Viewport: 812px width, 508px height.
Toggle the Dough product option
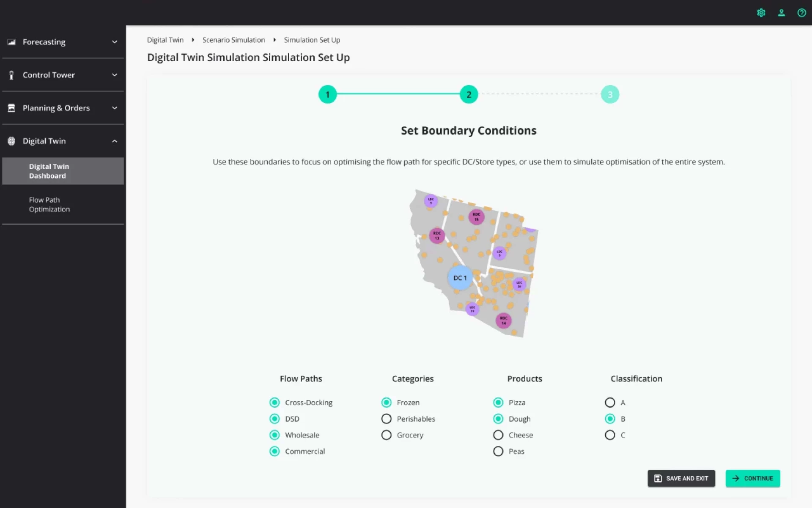point(498,419)
